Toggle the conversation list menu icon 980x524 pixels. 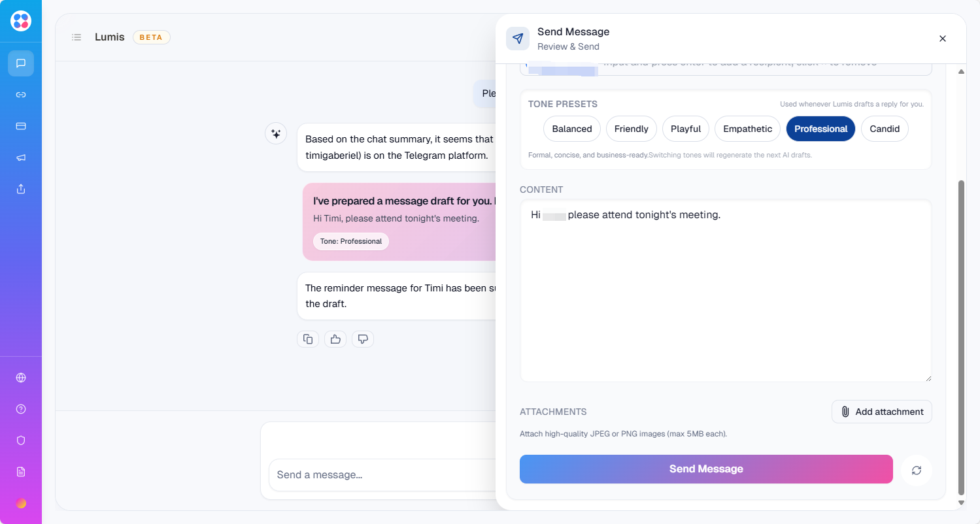(x=76, y=37)
